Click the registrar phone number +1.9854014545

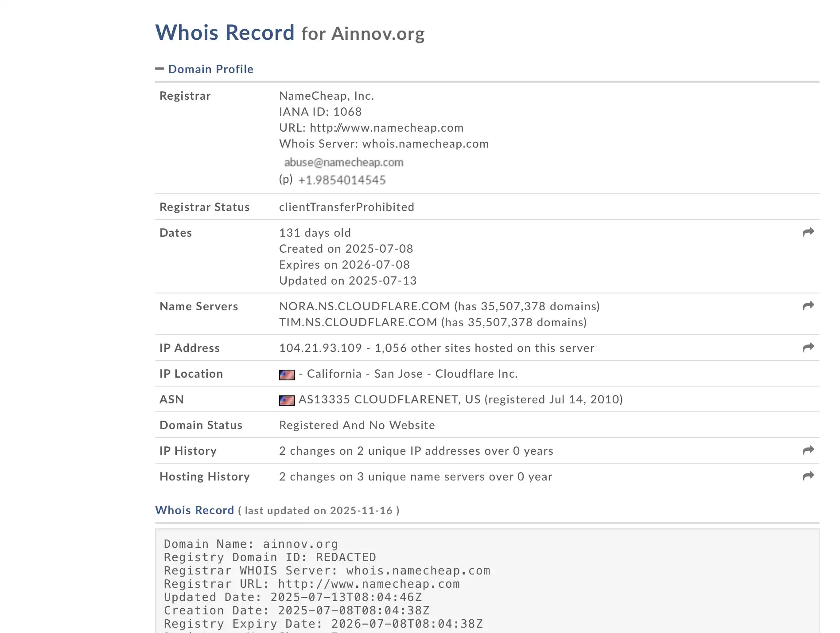click(342, 180)
